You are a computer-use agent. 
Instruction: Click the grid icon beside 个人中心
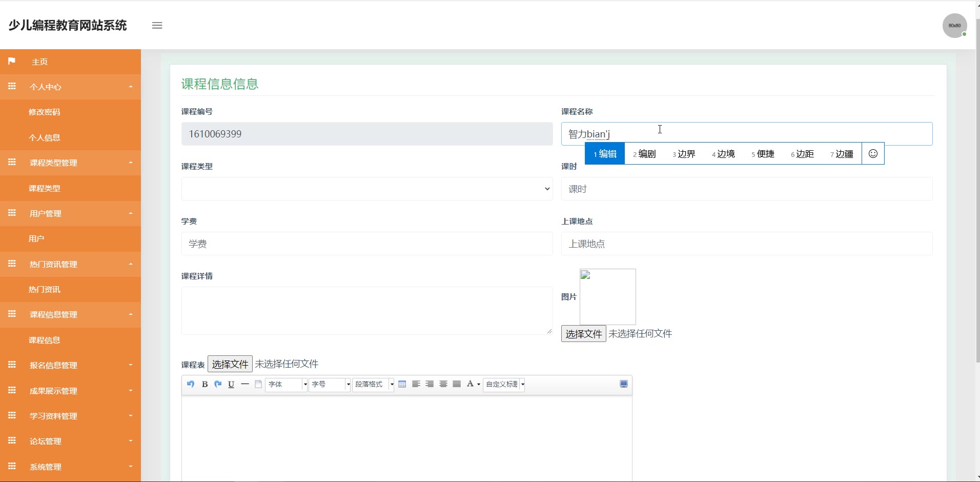pyautogui.click(x=12, y=86)
